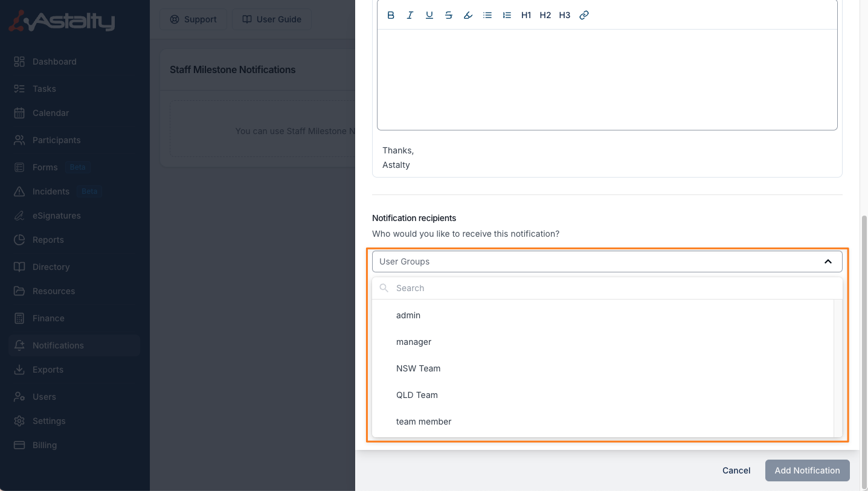Collapse the User Groups dropdown
Viewport: 868px width, 491px height.
828,262
